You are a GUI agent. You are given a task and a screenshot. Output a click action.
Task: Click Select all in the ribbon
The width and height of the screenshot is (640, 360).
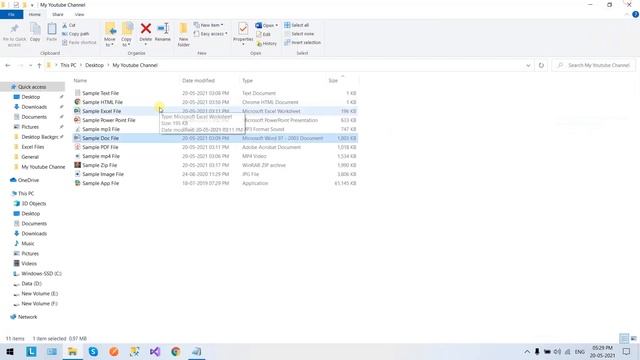pyautogui.click(x=297, y=25)
